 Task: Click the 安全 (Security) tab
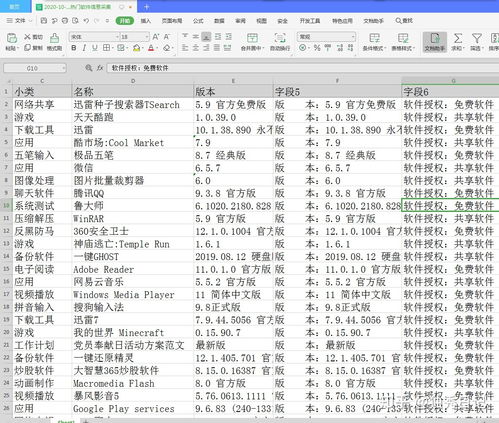[x=282, y=21]
